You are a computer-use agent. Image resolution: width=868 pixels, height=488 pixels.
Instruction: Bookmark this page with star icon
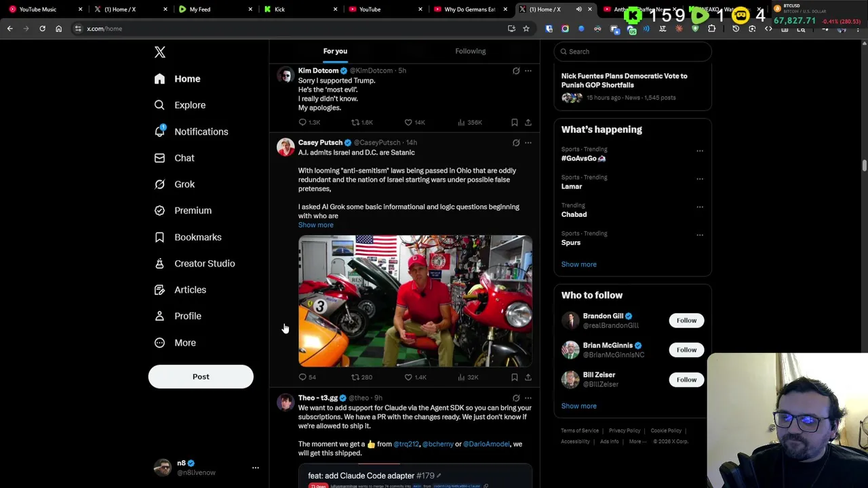click(526, 28)
